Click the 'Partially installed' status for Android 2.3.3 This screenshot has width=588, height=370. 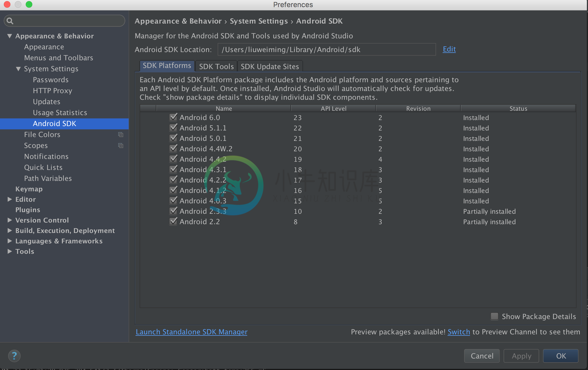click(x=489, y=211)
